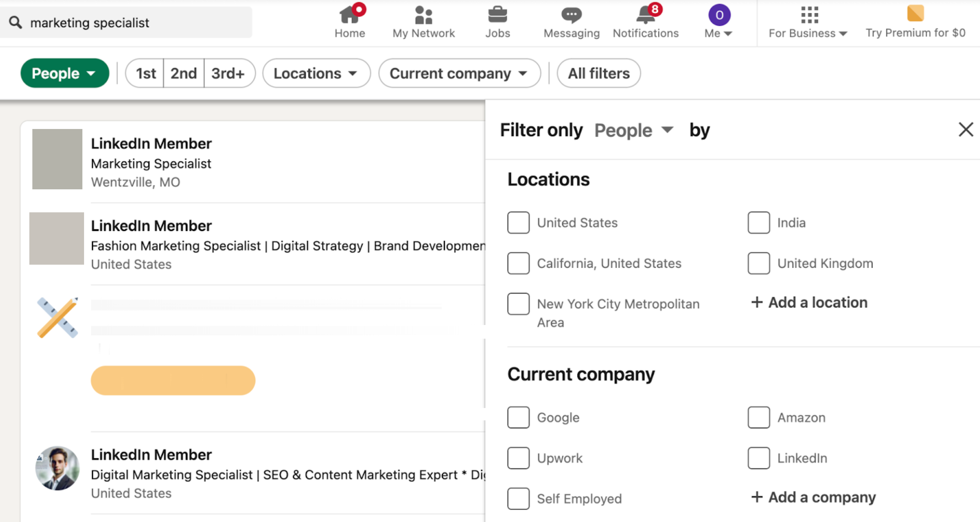
Task: Check the United Kingdom box
Action: point(759,263)
